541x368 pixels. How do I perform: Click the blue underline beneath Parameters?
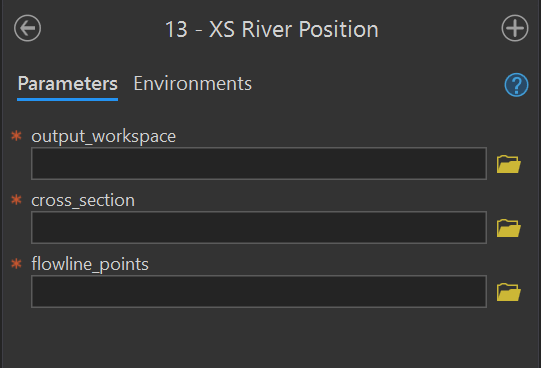pyautogui.click(x=68, y=100)
